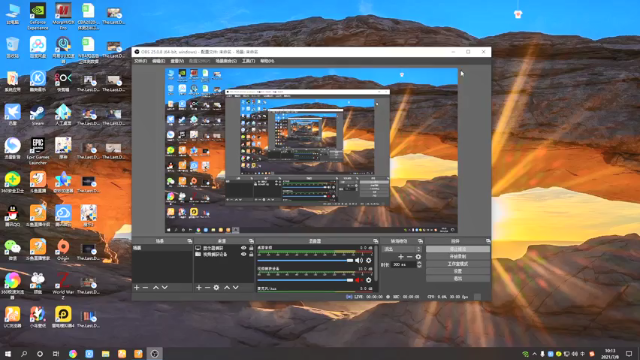Screen dimensions: 640x360
Task: Remove the selected scene with minus icon
Action: pyautogui.click(x=145, y=287)
